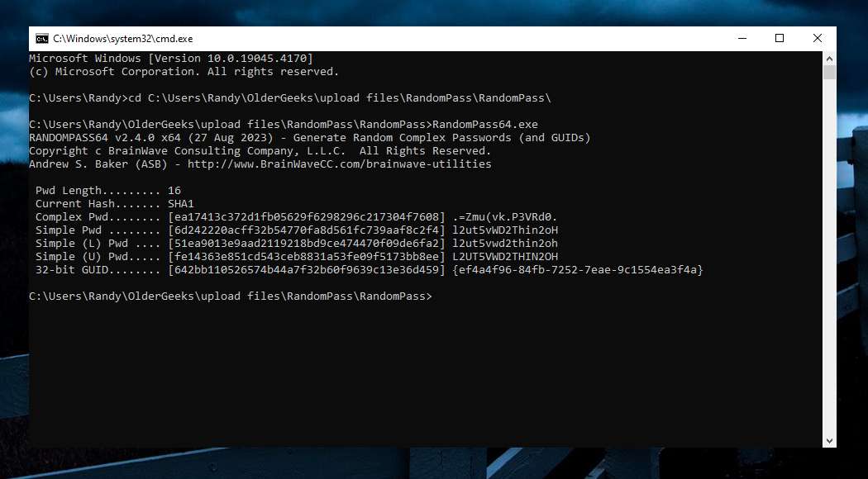The width and height of the screenshot is (868, 479).
Task: Click the Complex Pwd password output
Action: point(505,217)
